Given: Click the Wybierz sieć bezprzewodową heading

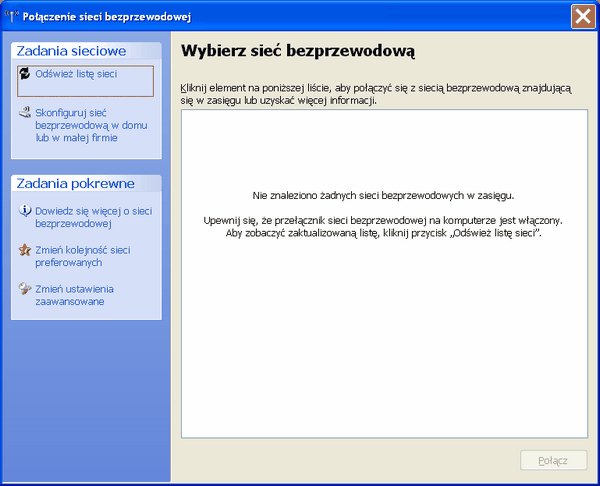Looking at the screenshot, I should (x=297, y=50).
